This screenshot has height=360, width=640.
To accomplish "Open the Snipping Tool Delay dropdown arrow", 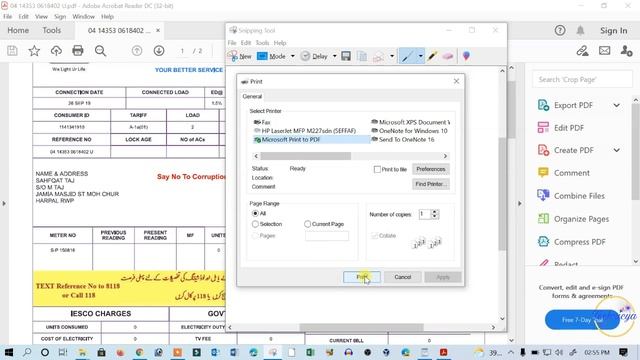I will pos(334,56).
